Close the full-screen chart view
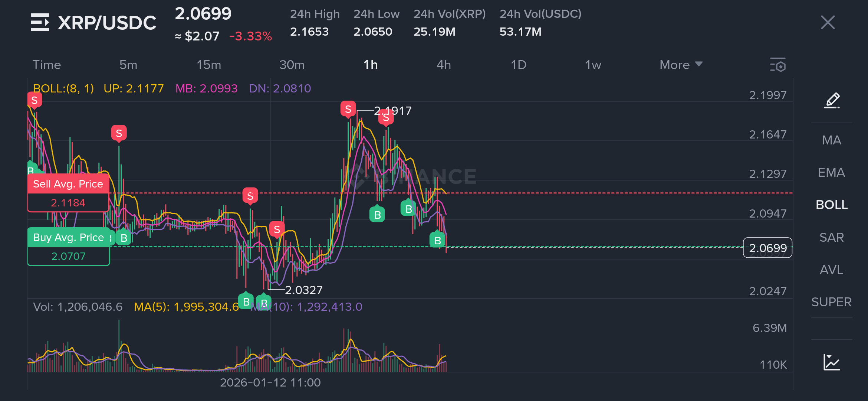 pos(828,22)
